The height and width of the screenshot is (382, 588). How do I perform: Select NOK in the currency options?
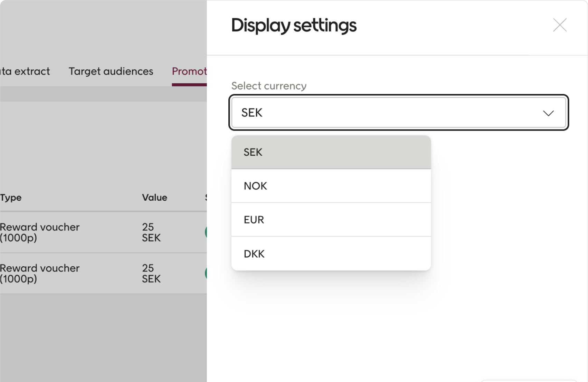(331, 186)
